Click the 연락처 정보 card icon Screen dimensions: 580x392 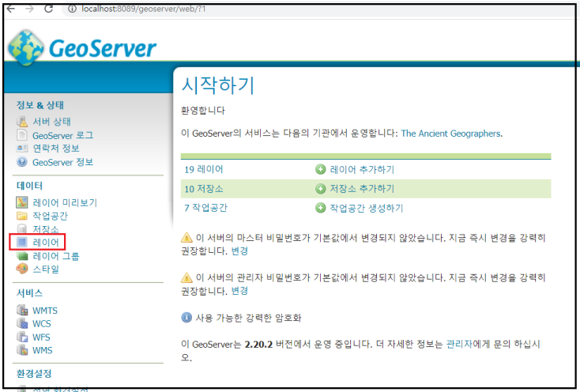pos(22,149)
